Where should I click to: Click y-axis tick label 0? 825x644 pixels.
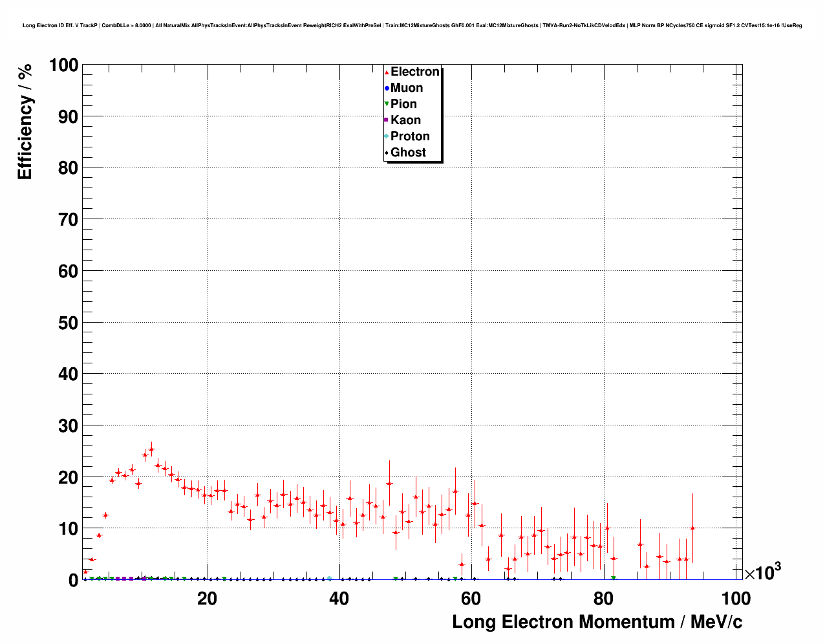[x=73, y=580]
